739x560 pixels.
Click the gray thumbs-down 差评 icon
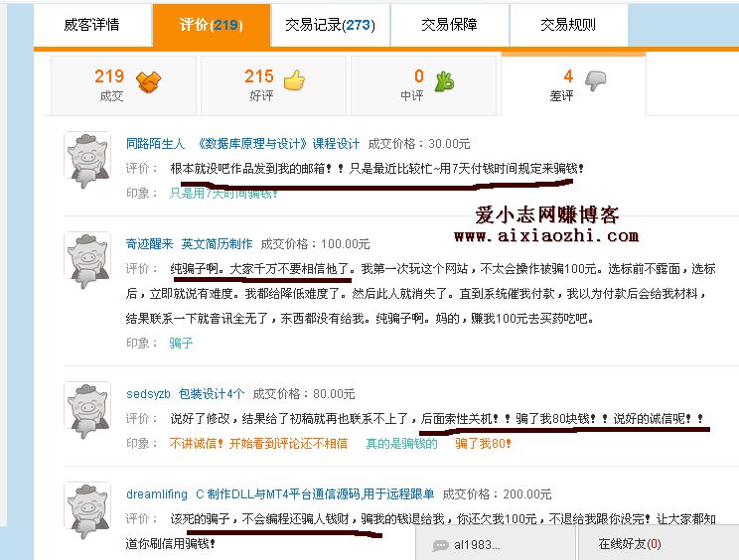coord(596,80)
